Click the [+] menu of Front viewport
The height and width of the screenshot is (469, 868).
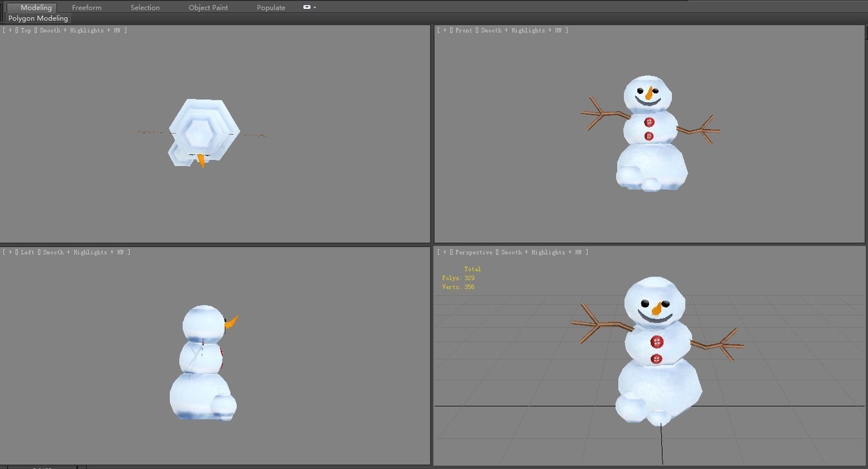[x=445, y=30]
